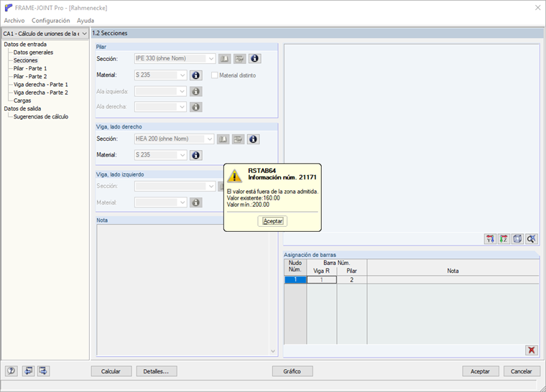Show info for Pilar IPE 330 section

point(254,58)
